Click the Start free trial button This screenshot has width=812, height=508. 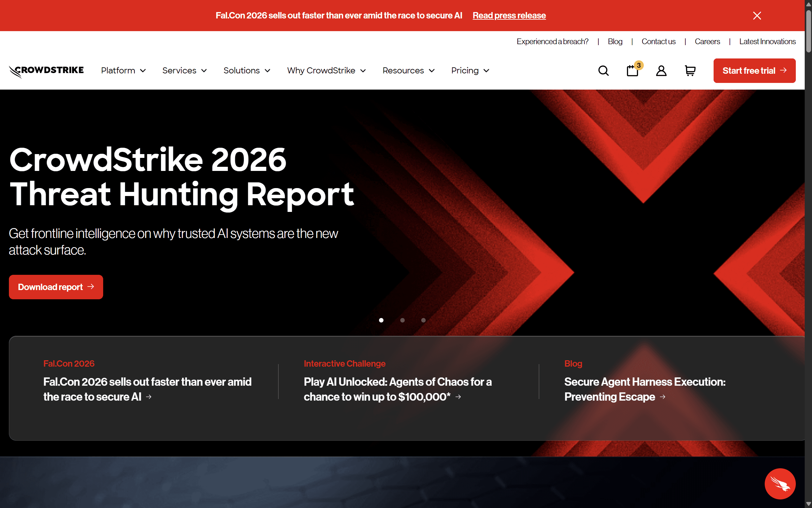coord(754,71)
